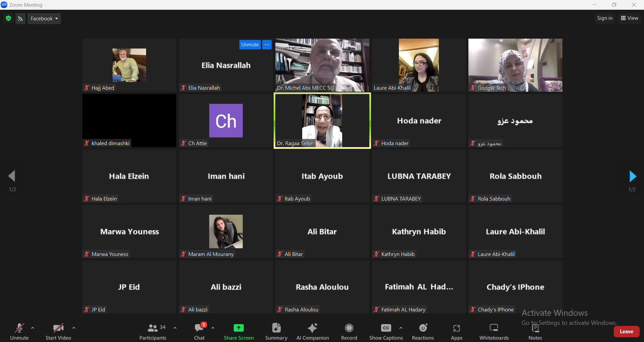Open the meeting Summary

[x=276, y=332]
